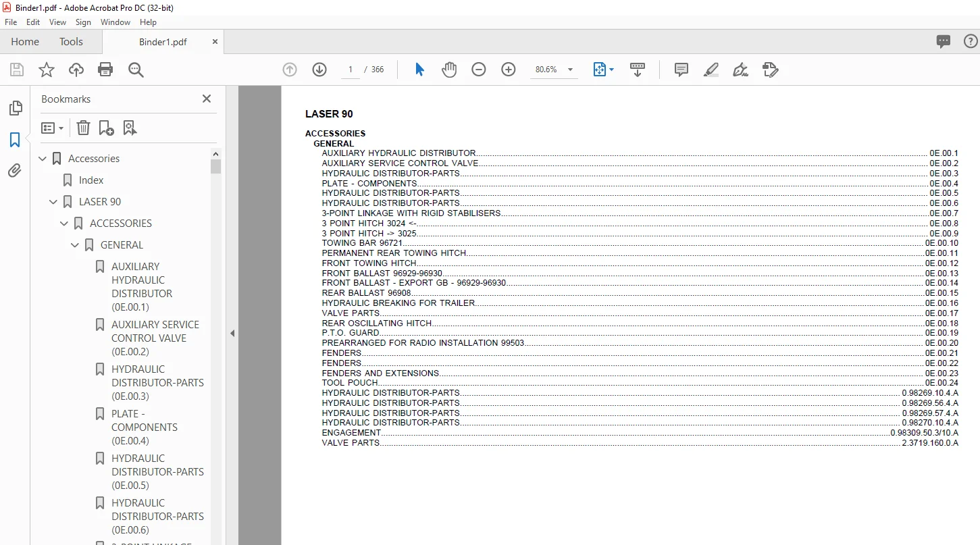Open the Attachments paperclip panel

(x=15, y=171)
